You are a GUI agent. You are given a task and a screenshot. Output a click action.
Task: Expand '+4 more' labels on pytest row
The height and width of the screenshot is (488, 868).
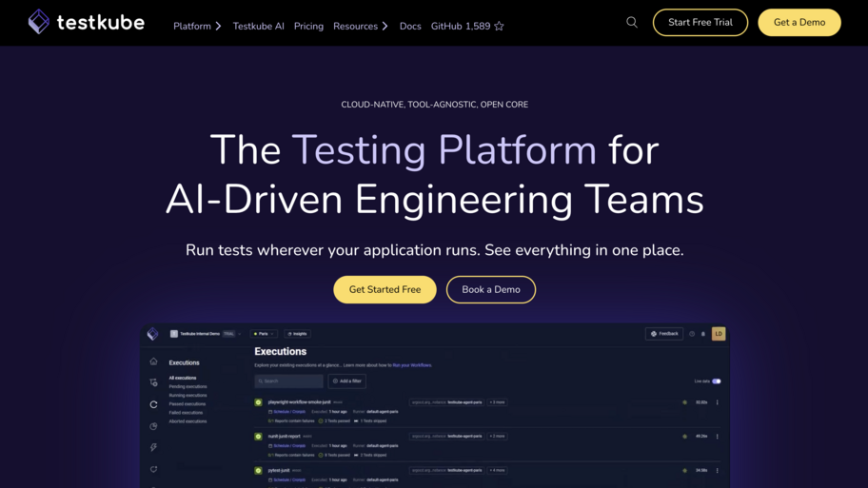(497, 470)
